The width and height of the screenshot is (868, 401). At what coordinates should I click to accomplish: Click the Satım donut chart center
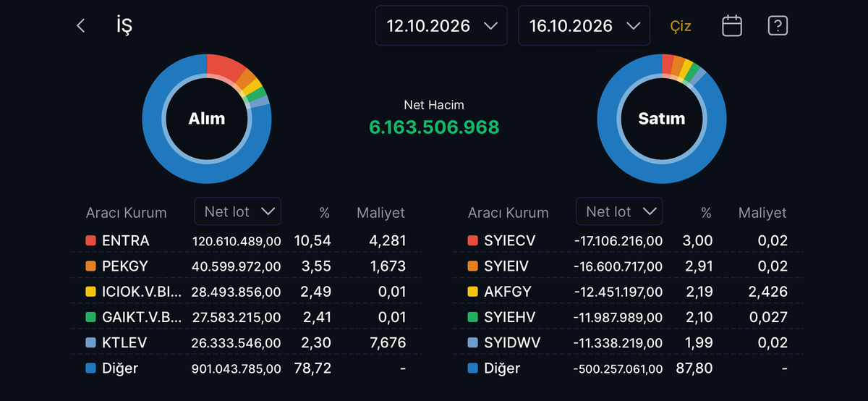(661, 118)
